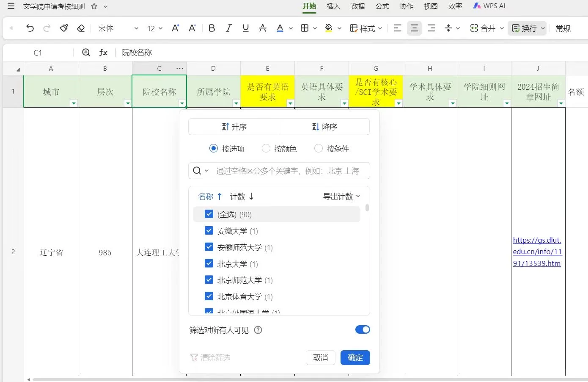588x382 pixels.
Task: Open filter dropdown on 城市 column
Action: (74, 103)
